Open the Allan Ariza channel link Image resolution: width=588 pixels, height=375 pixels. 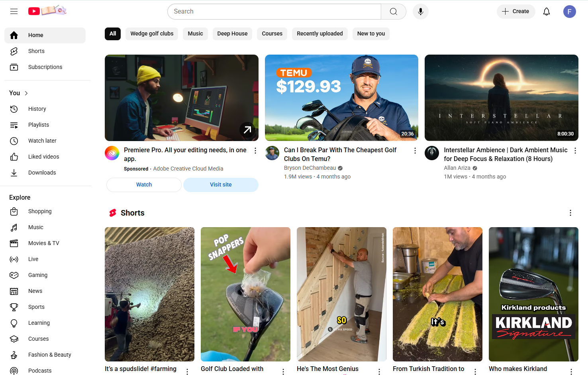point(457,168)
